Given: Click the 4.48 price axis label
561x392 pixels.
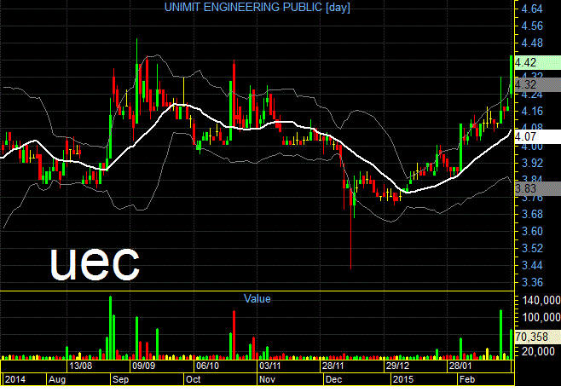Looking at the screenshot, I should point(532,43).
